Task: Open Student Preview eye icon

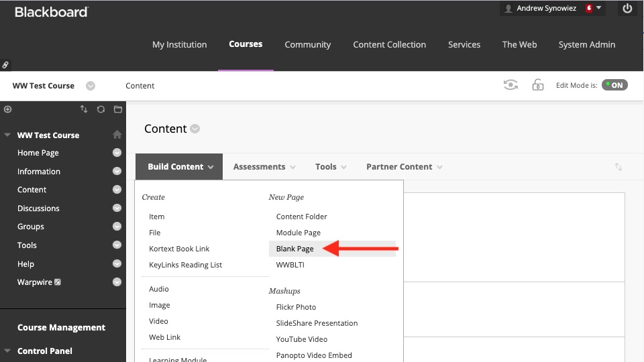Action: point(511,85)
